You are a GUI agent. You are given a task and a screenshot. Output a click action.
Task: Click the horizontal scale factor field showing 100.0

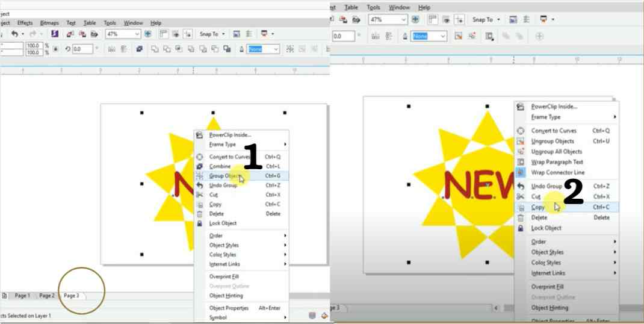tap(33, 46)
